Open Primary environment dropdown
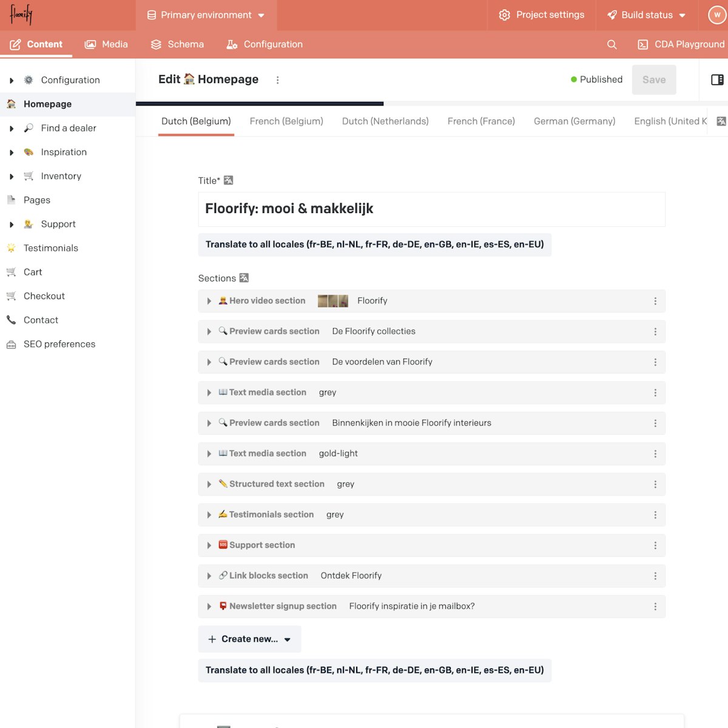 (x=206, y=15)
